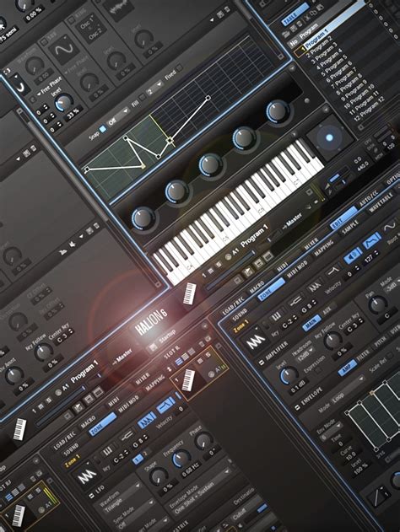The height and width of the screenshot is (532, 400).
Task: Click the LFO Frequency knob showing 0.60 Hz
Action: [182, 459]
